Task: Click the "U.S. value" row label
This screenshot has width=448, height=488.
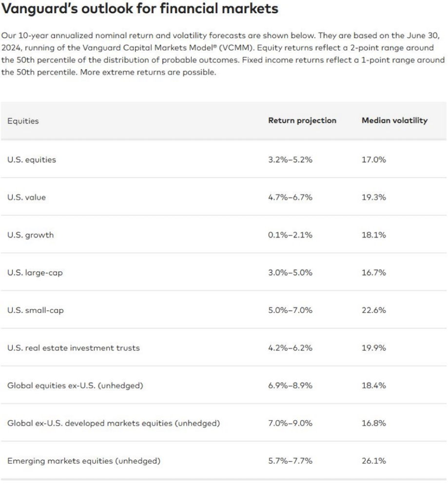Action: (26, 198)
